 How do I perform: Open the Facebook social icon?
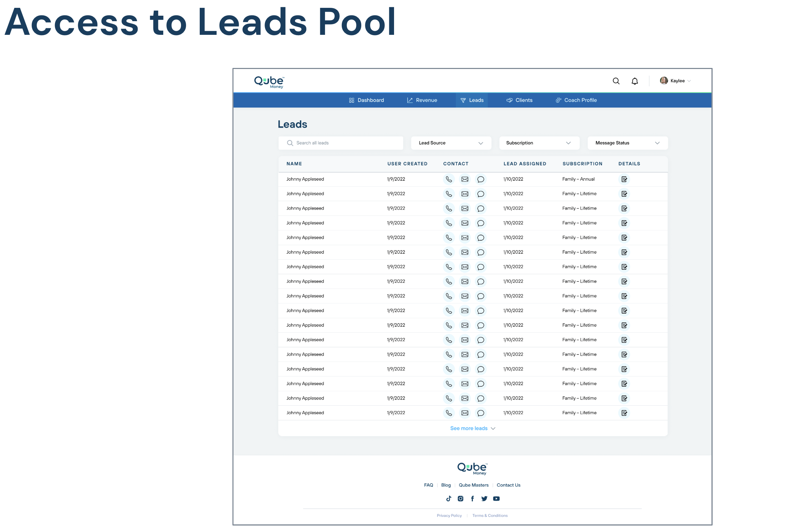tap(473, 499)
